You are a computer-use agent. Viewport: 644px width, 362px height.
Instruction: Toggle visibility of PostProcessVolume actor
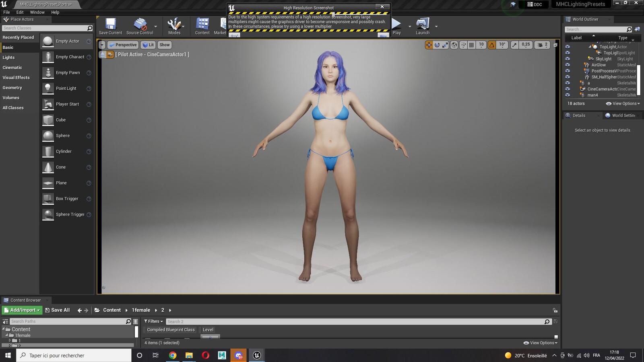click(568, 71)
